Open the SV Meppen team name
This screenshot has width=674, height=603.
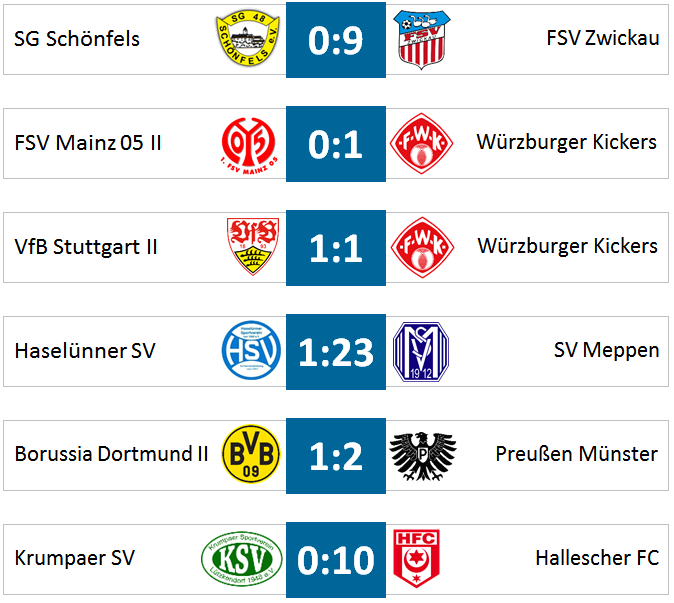(606, 350)
